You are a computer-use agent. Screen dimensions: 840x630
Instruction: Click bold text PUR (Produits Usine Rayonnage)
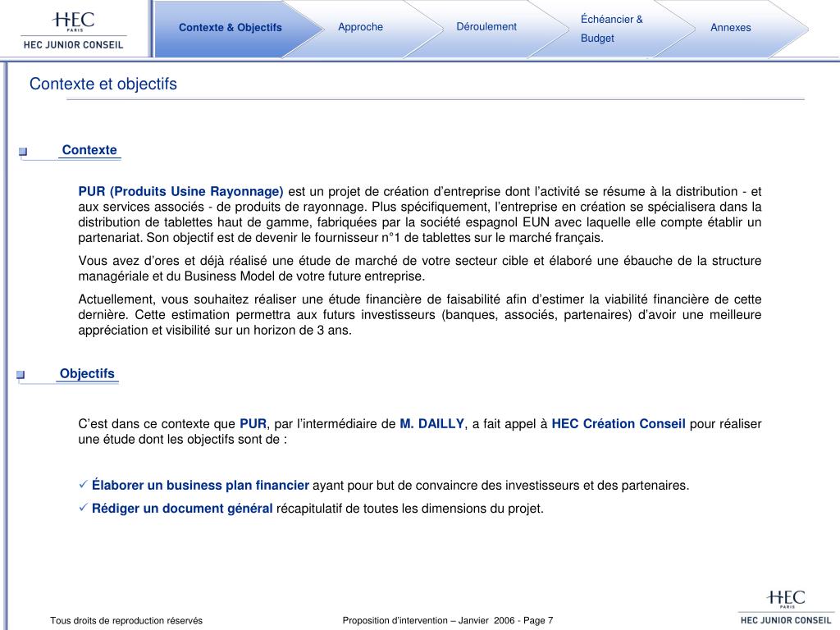click(x=180, y=191)
